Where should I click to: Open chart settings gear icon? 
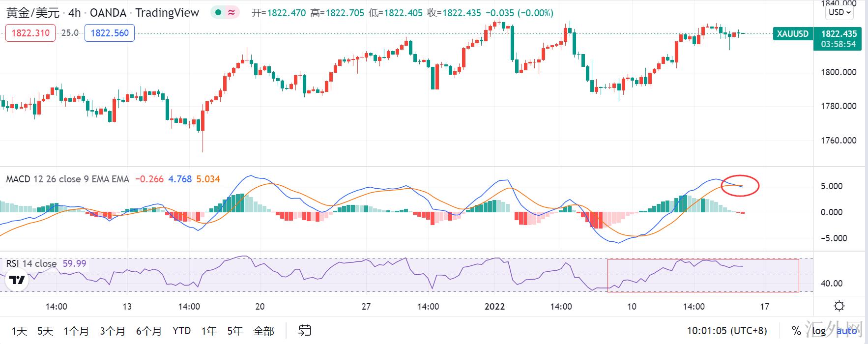click(x=839, y=306)
